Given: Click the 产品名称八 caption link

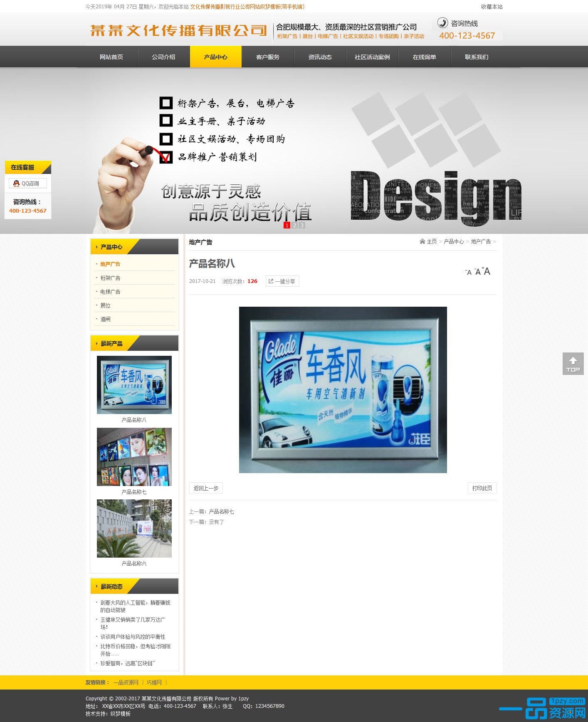Looking at the screenshot, I should click(x=134, y=420).
